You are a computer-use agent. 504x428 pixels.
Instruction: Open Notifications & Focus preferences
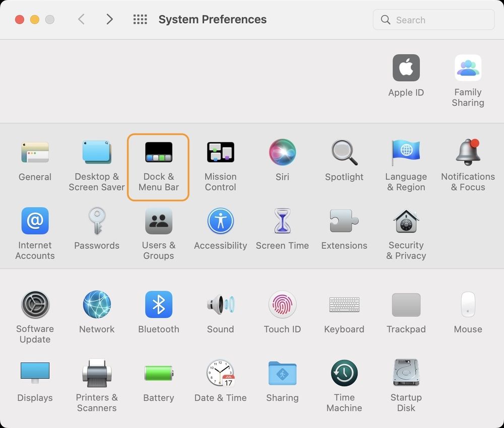click(468, 152)
